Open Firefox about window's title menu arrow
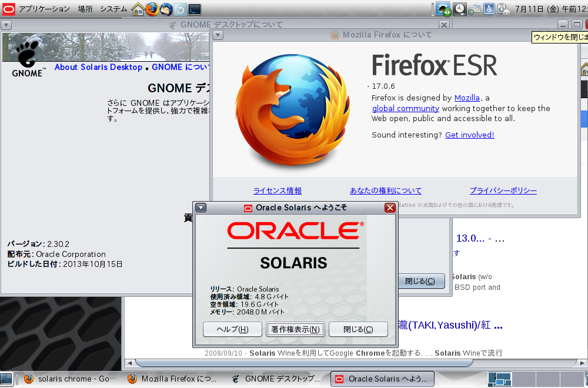Image resolution: width=588 pixels, height=388 pixels. click(x=218, y=35)
